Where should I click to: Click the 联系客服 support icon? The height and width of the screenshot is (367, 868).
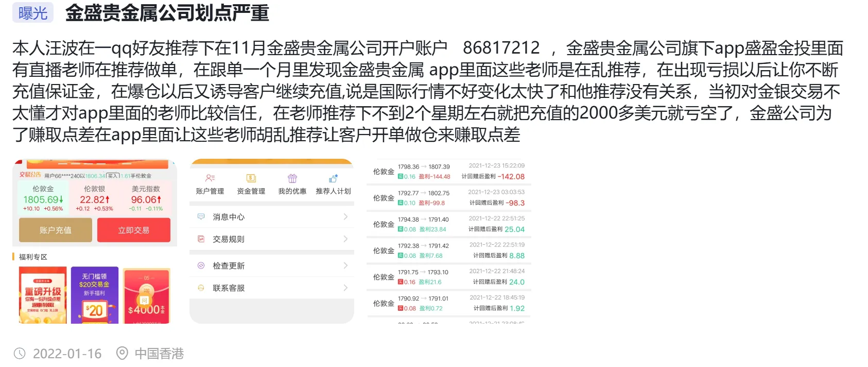(x=201, y=288)
